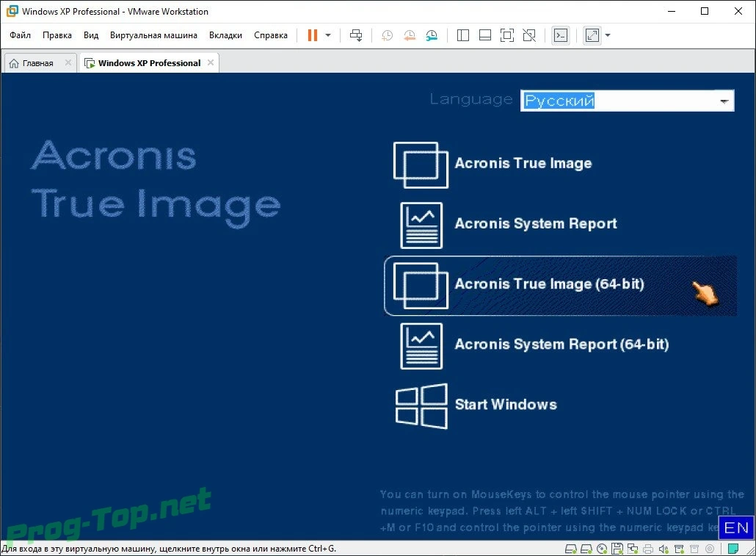
Task: Close the Windows XP Professional tab
Action: point(211,62)
